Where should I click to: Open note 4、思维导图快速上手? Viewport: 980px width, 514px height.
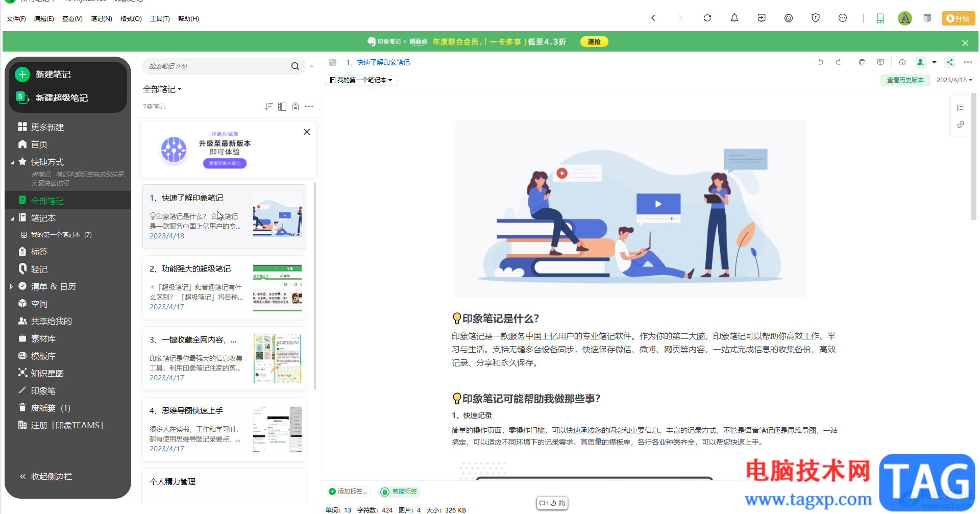pyautogui.click(x=224, y=430)
